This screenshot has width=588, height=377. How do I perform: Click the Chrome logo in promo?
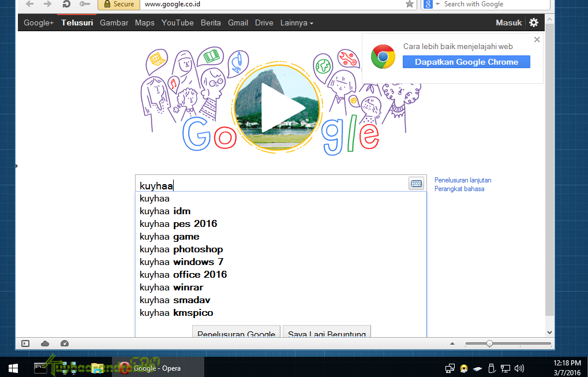point(383,57)
